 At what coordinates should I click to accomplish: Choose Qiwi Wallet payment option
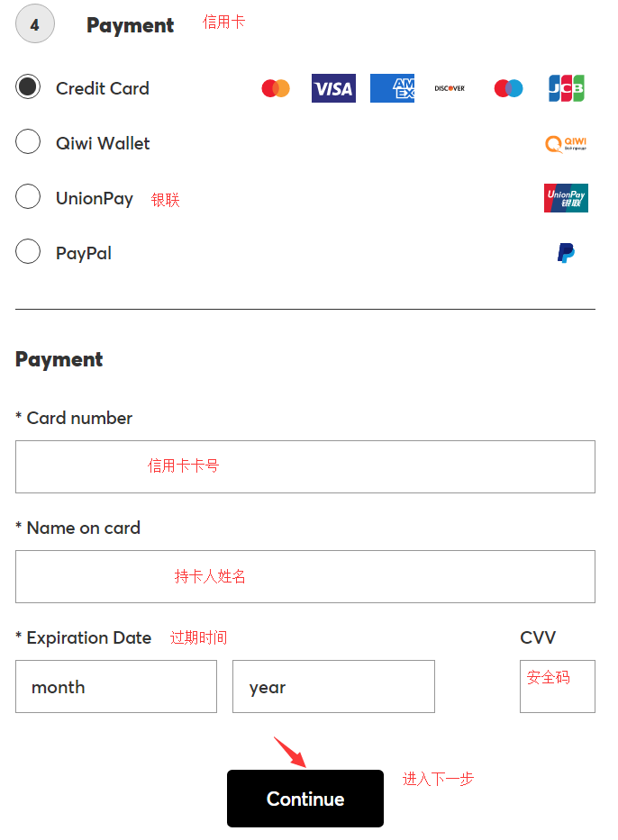tap(28, 142)
